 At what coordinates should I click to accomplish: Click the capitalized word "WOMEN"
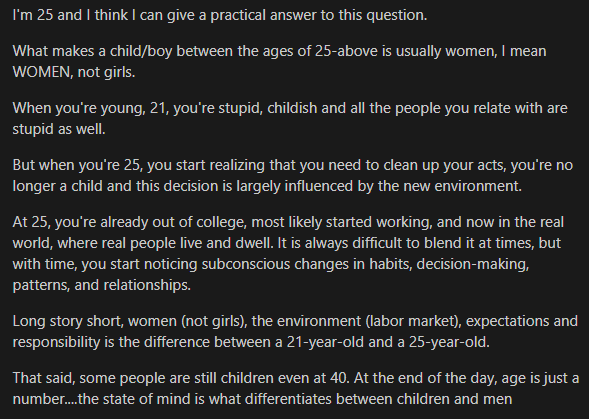(43, 72)
